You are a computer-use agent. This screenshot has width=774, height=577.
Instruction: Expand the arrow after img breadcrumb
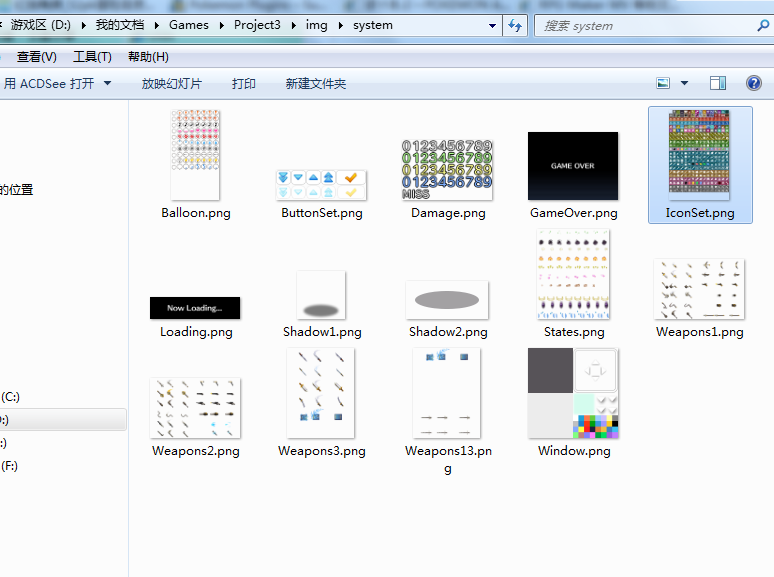341,25
